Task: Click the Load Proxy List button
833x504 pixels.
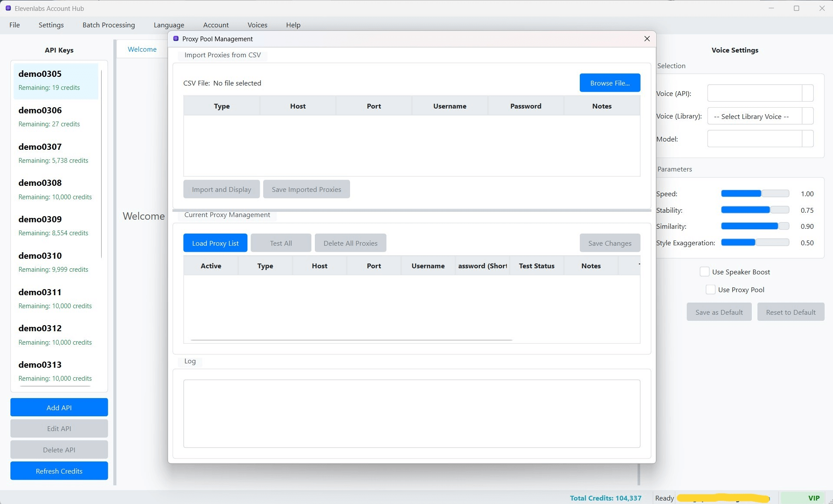Action: pos(215,243)
